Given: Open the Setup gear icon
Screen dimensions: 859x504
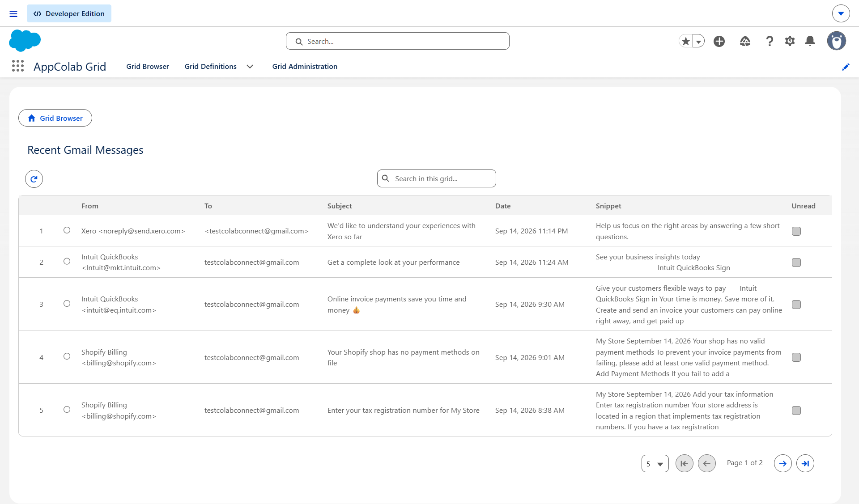Looking at the screenshot, I should point(790,41).
